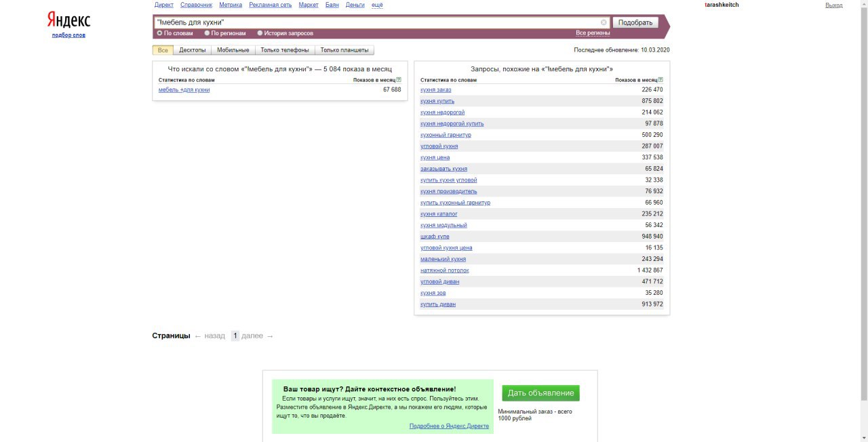Image resolution: width=868 pixels, height=442 pixels.
Task: Open the кухня купить query link
Action: [x=437, y=101]
